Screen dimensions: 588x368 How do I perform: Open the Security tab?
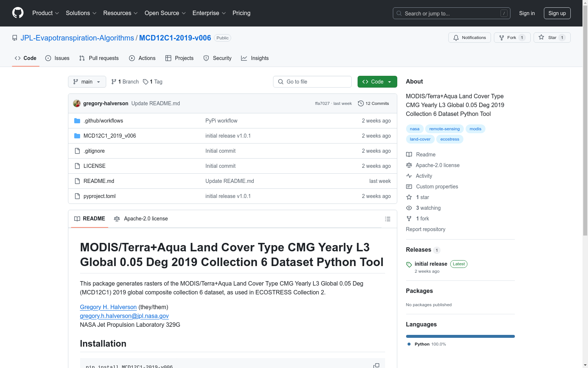point(218,58)
